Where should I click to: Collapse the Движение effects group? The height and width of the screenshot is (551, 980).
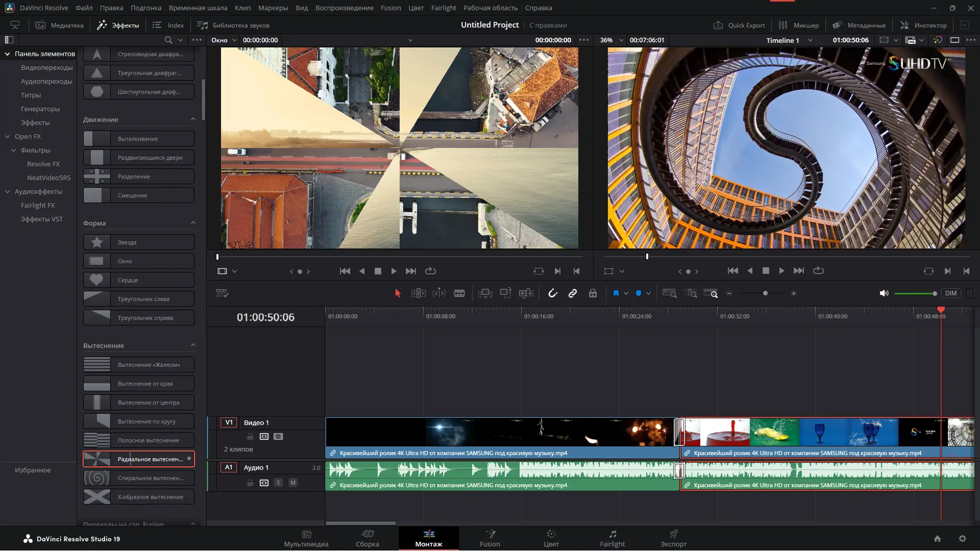(x=193, y=119)
